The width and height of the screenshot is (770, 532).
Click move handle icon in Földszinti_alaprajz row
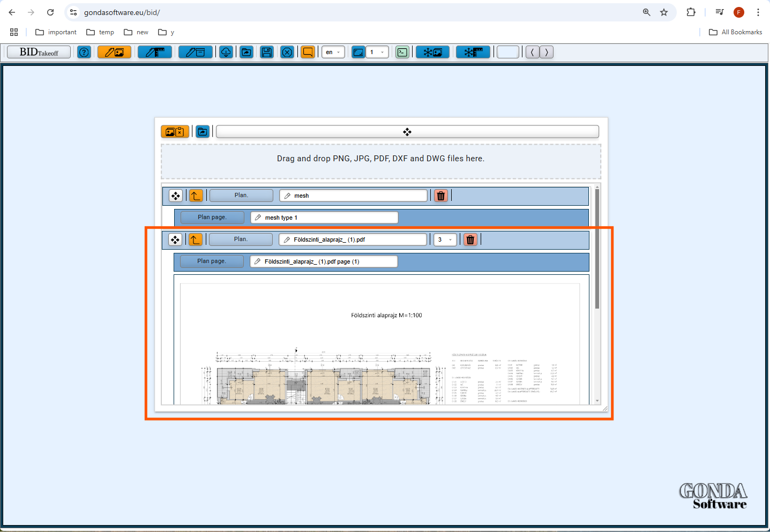(x=175, y=239)
